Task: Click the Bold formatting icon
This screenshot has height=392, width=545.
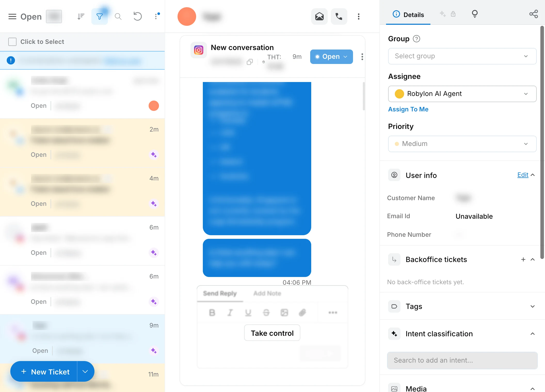Action: point(212,313)
